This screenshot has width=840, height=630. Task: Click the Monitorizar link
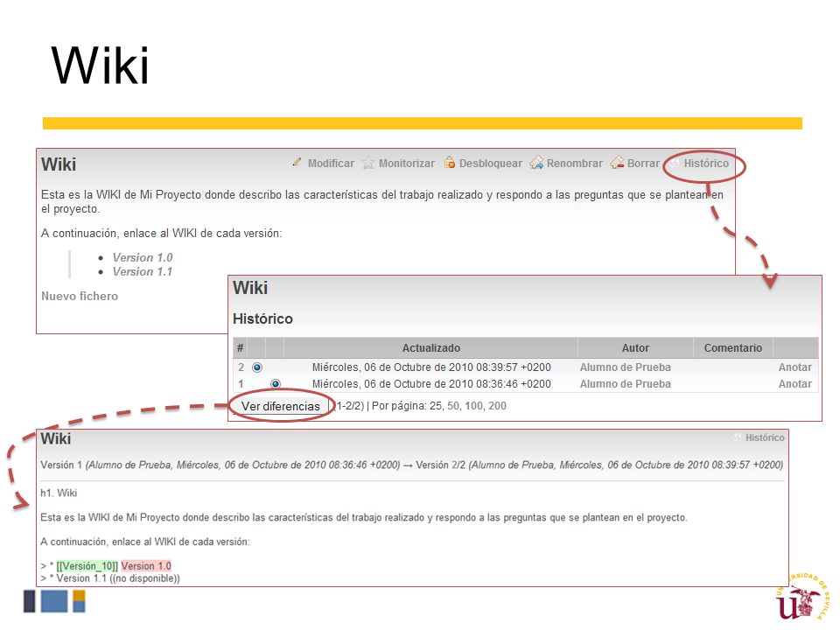pyautogui.click(x=407, y=164)
